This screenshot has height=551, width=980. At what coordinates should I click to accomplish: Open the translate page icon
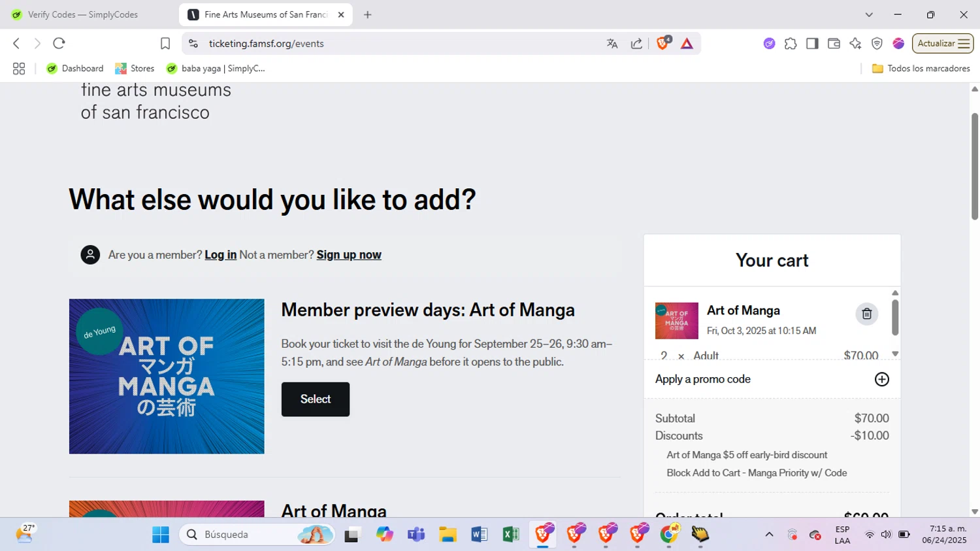(612, 44)
